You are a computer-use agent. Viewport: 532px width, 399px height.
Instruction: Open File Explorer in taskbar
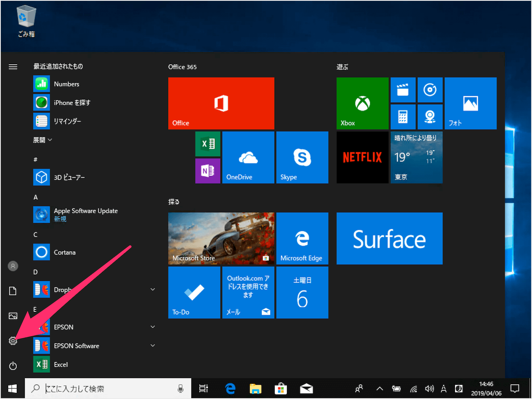256,389
